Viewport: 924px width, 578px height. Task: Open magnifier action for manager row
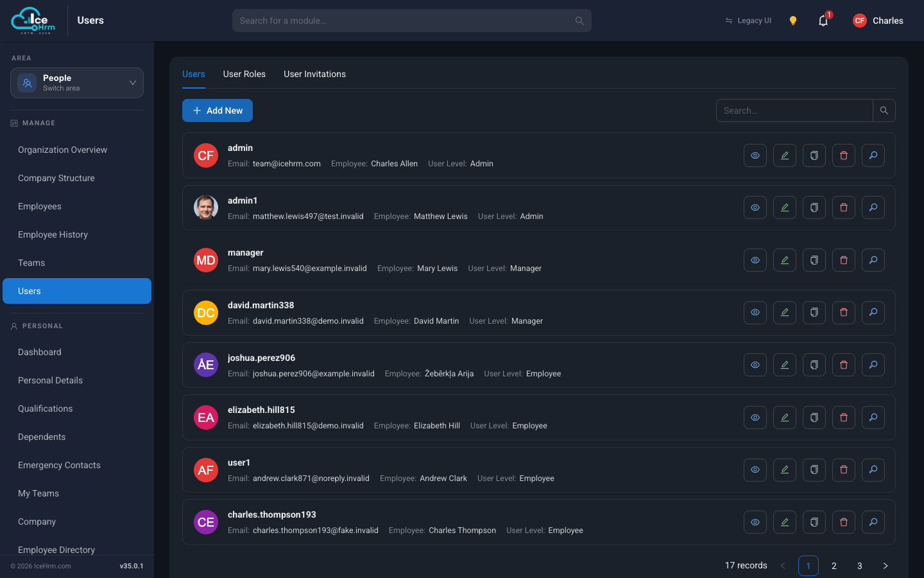(873, 260)
